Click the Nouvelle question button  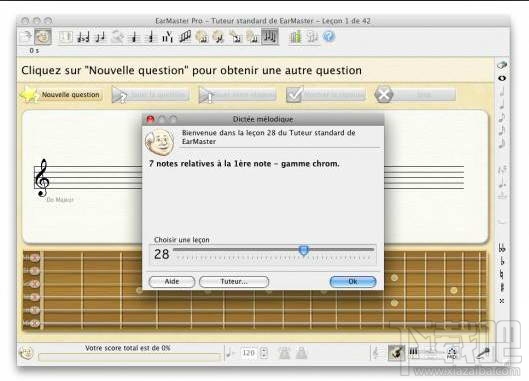[62, 94]
